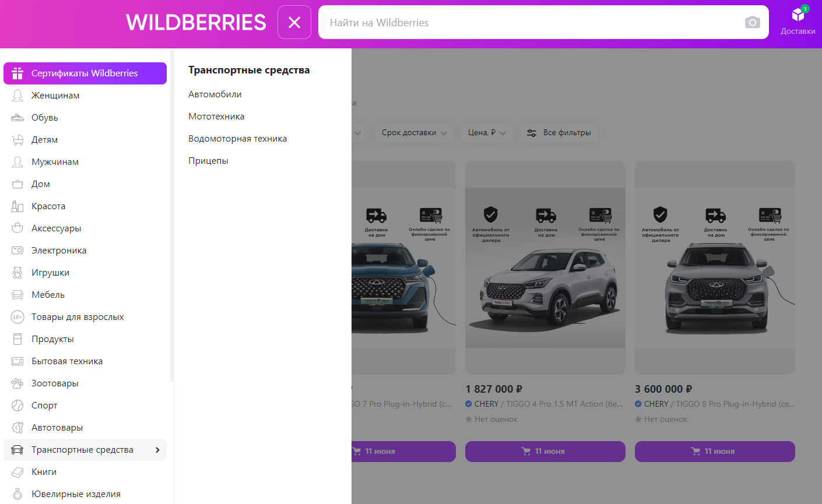Close the catalog menu with X button
The height and width of the screenshot is (504, 822).
294,22
